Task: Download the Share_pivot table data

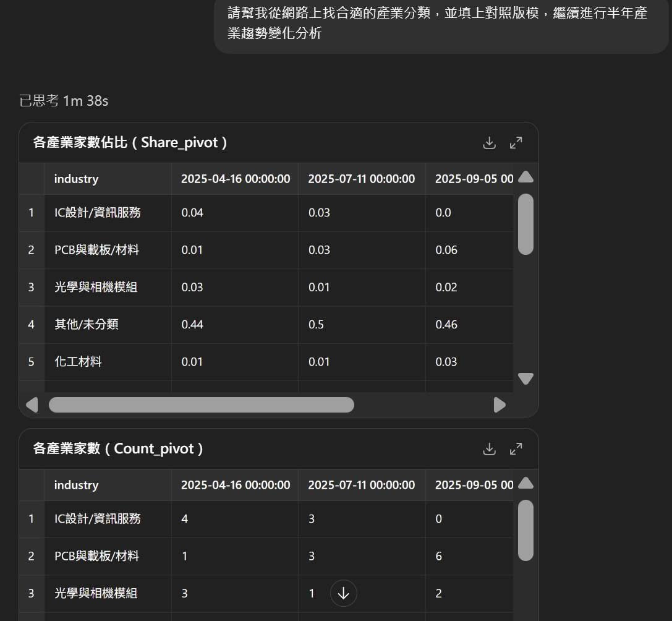Action: (489, 142)
